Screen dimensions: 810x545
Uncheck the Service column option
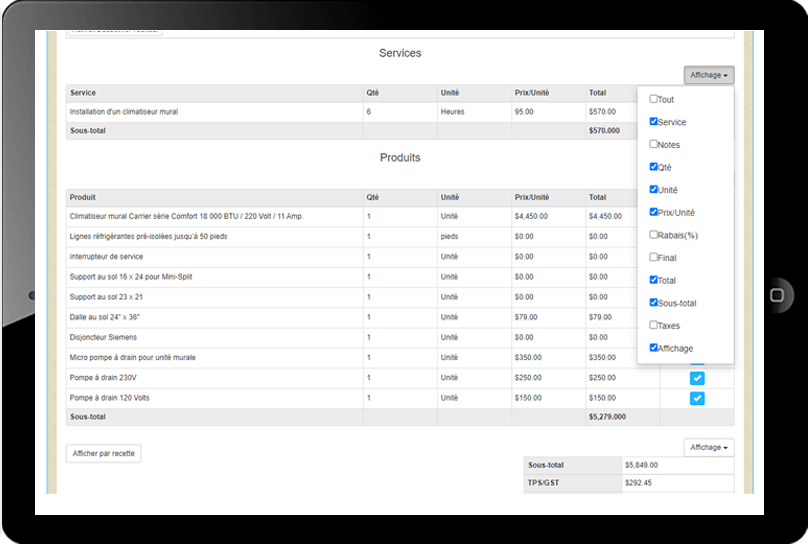(x=653, y=121)
